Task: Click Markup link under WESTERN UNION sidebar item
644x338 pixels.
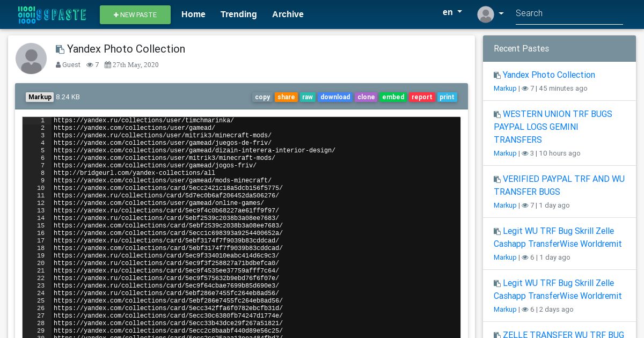Action: (505, 153)
